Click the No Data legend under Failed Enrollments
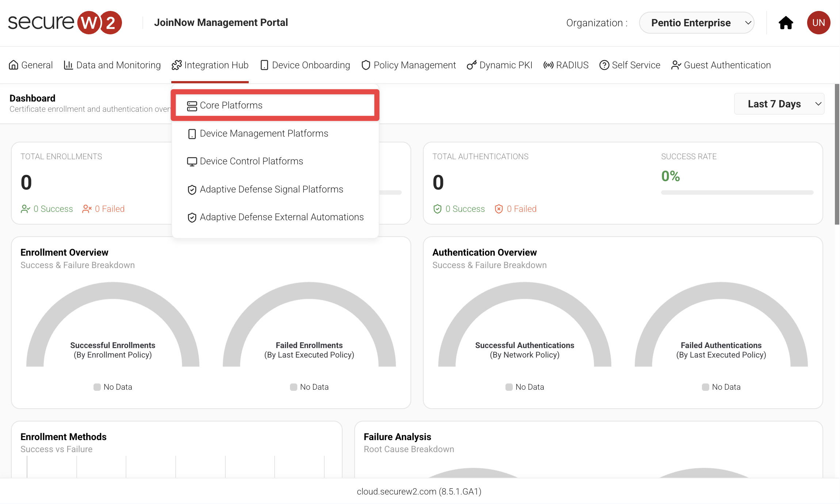Screen dimensions: 840x504 point(309,387)
